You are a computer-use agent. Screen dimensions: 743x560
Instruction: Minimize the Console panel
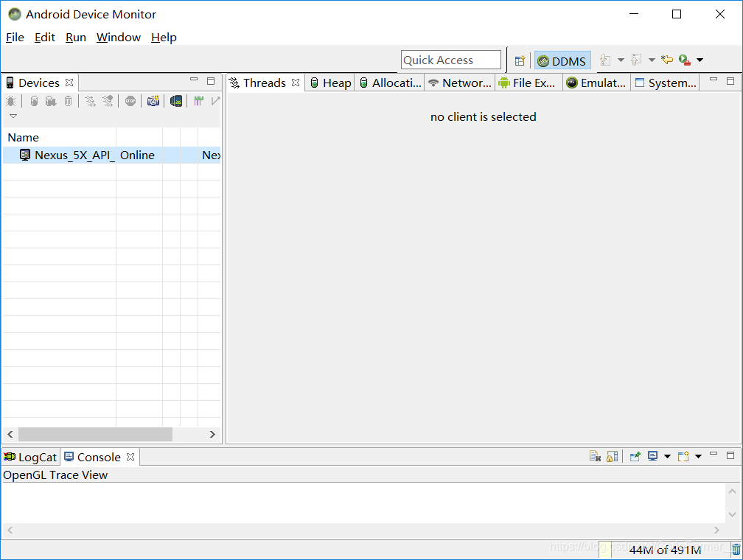714,454
